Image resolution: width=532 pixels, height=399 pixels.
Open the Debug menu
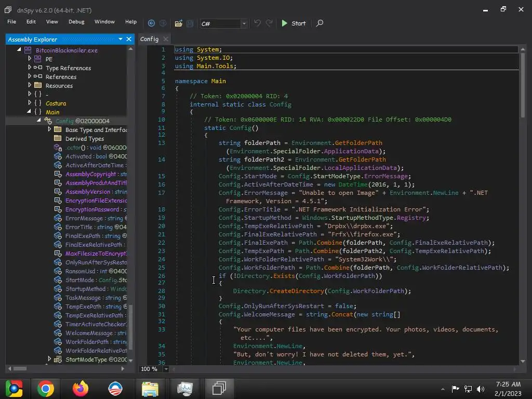(76, 21)
